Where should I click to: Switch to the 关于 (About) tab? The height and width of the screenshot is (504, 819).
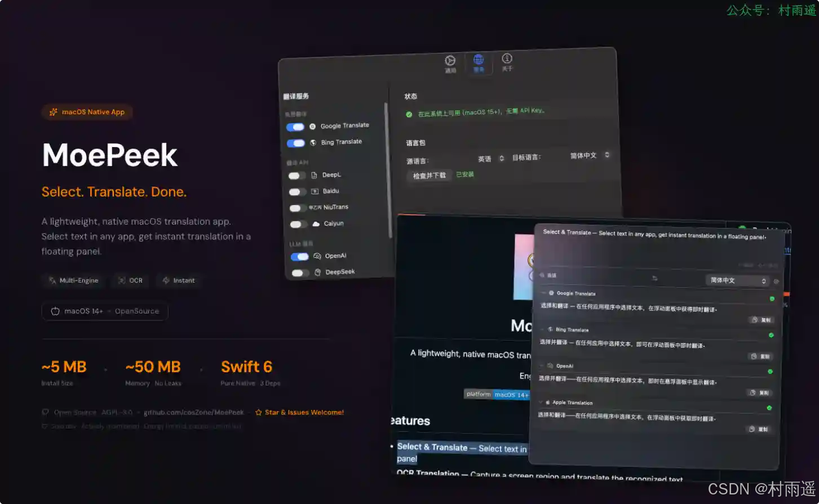click(507, 61)
